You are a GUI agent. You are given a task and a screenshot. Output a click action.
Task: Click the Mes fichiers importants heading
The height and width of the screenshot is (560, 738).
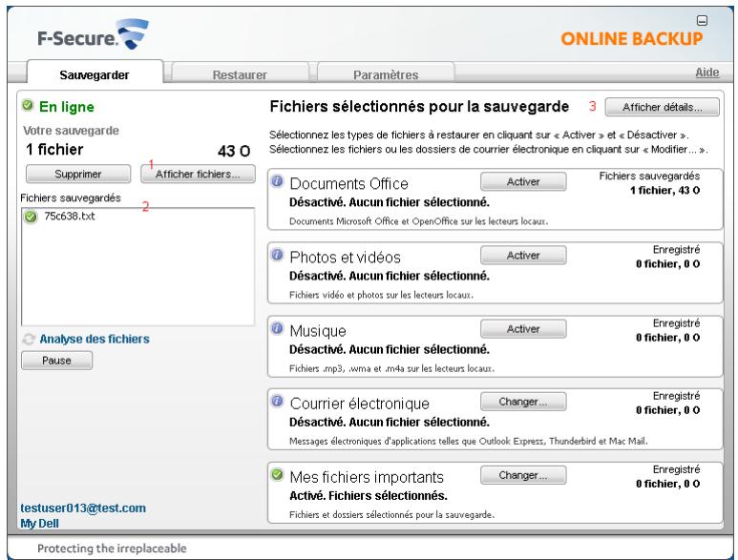click(x=367, y=477)
